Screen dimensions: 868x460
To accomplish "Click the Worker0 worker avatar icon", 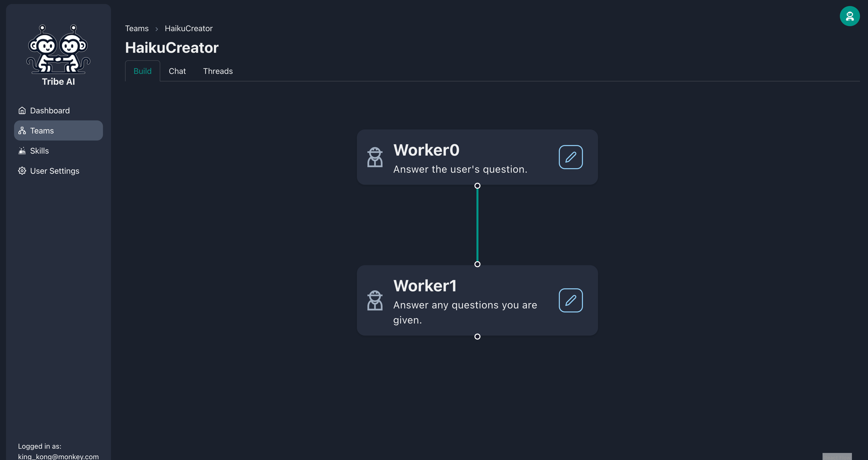I will (x=375, y=157).
